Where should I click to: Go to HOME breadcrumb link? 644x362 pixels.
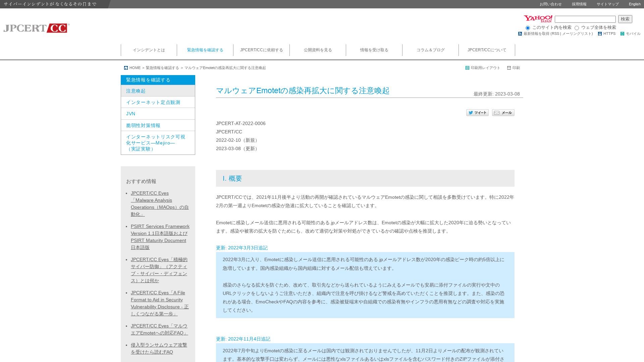click(x=135, y=68)
